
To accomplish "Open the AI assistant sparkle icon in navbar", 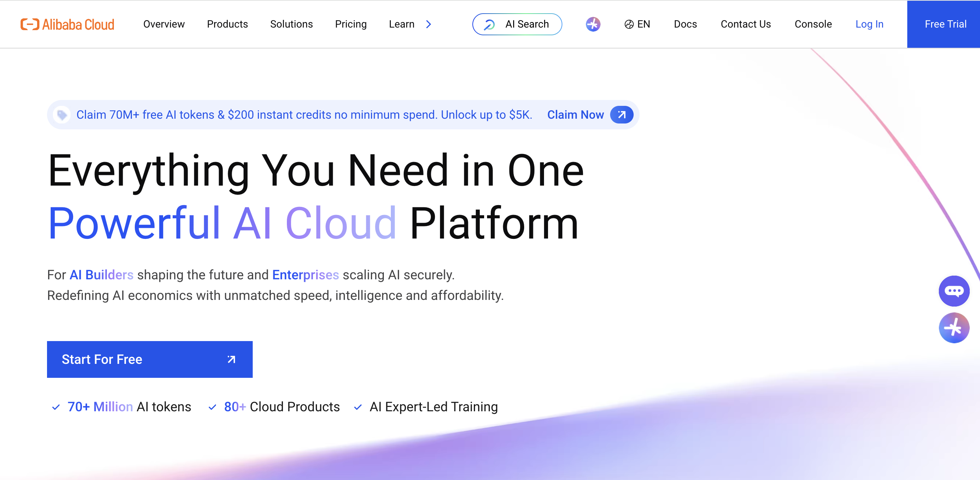I will [593, 24].
